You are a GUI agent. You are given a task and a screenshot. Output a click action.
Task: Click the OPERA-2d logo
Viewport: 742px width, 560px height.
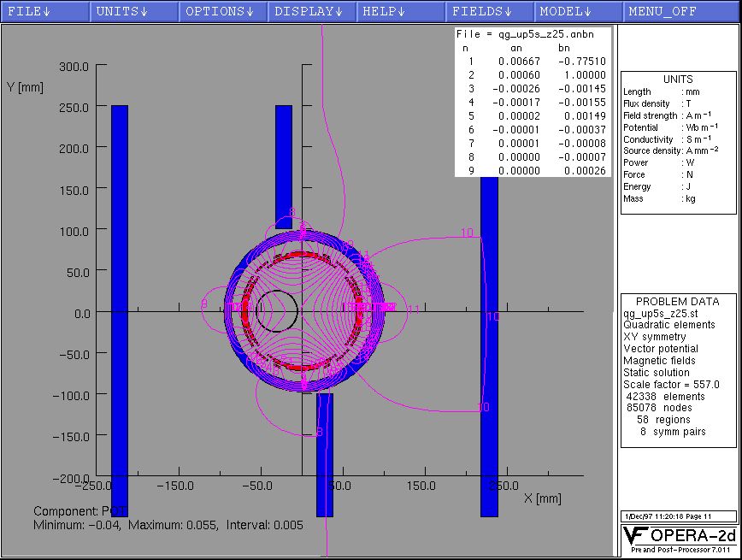[x=679, y=539]
